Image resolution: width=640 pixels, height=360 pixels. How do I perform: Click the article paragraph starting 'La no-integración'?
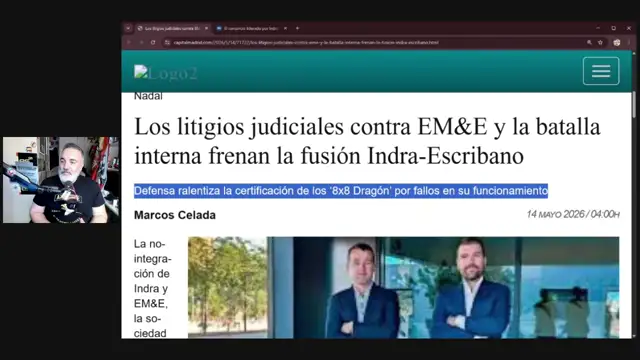click(x=152, y=288)
